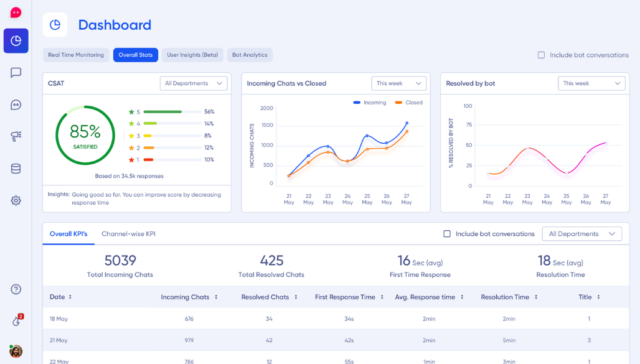The height and width of the screenshot is (364, 640).
Task: Select the dashboard pie chart sidebar icon
Action: [16, 41]
